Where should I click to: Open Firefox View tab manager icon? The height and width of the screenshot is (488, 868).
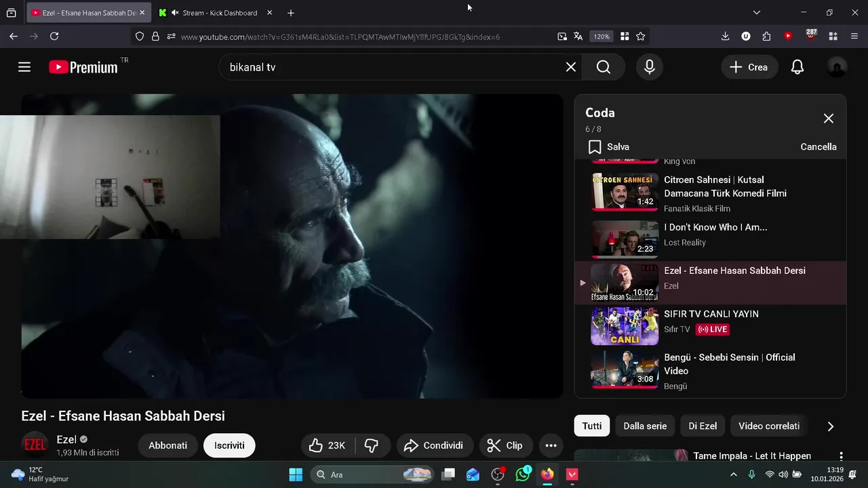pyautogui.click(x=12, y=13)
